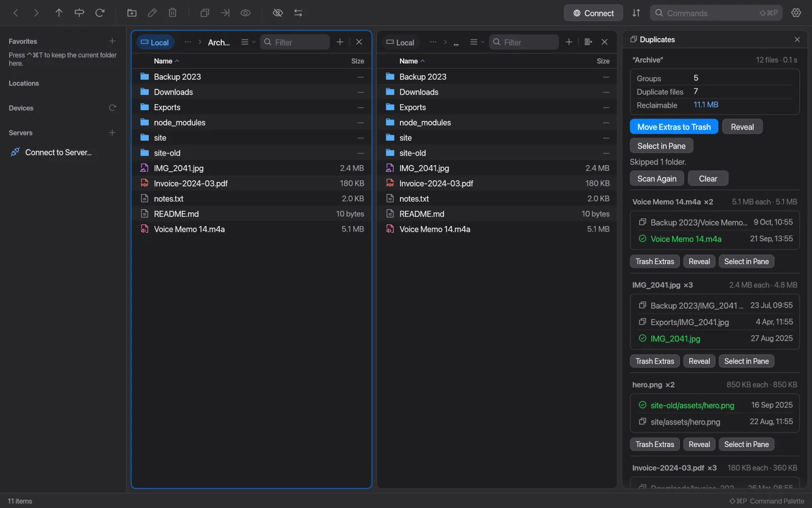The width and height of the screenshot is (812, 508).
Task: Toggle hidden files crossed-eye icon
Action: [278, 13]
